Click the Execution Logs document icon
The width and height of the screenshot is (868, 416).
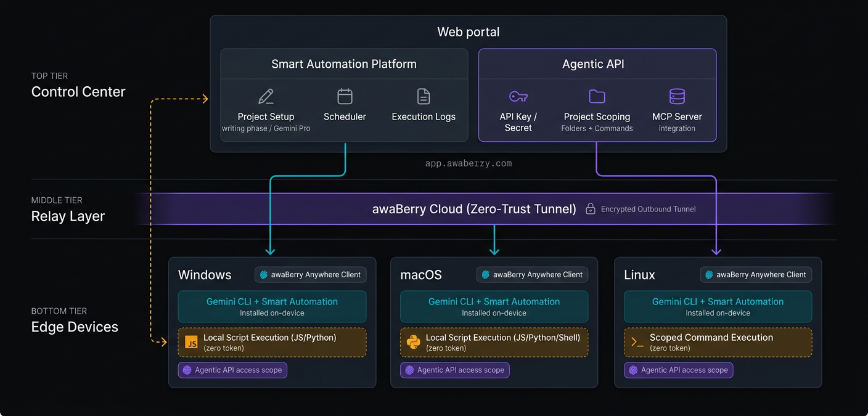click(423, 97)
